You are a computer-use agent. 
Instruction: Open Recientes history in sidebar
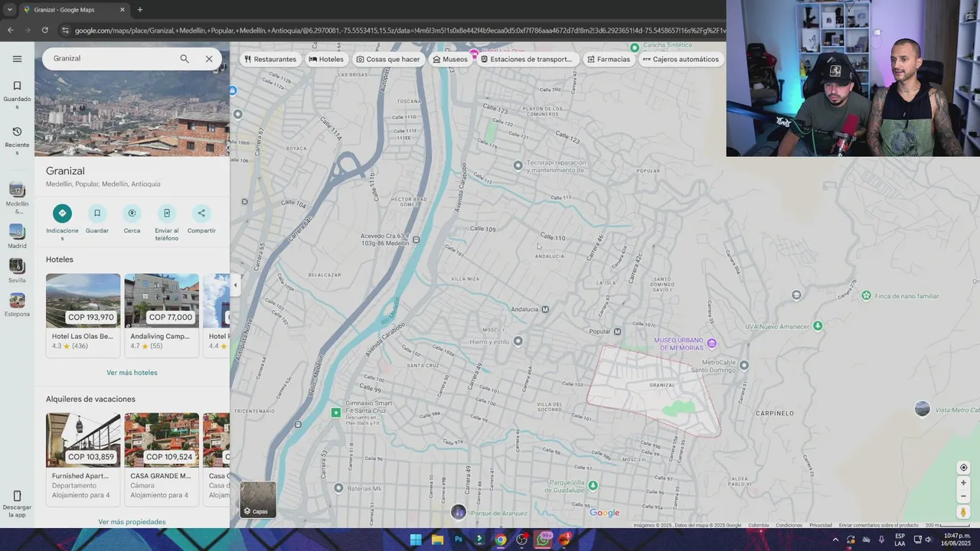(17, 141)
